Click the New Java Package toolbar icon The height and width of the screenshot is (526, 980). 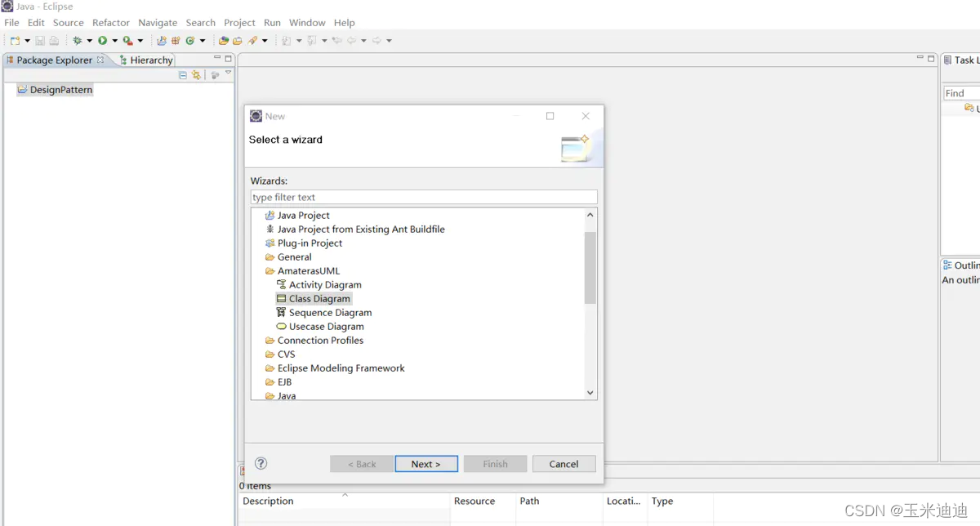click(176, 40)
